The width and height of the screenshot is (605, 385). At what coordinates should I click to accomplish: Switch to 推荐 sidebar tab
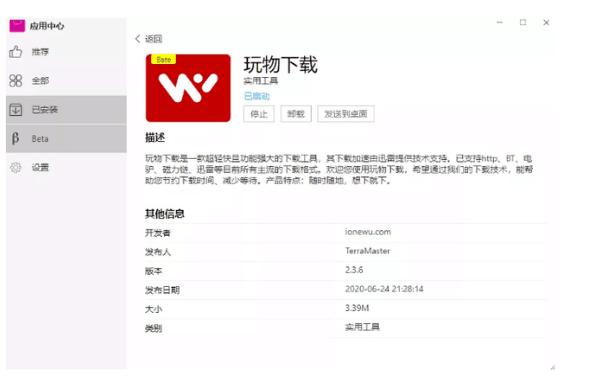pos(66,52)
